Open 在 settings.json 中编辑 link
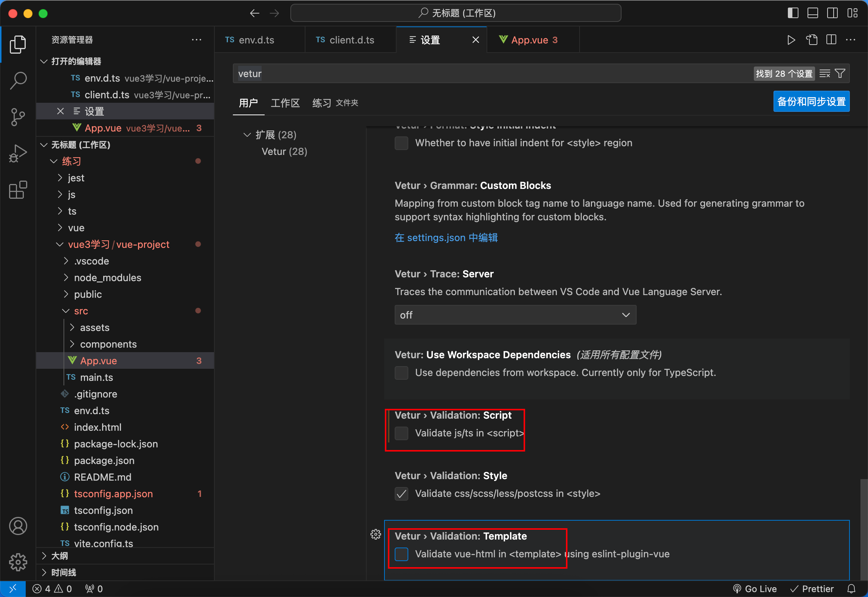The width and height of the screenshot is (868, 597). point(446,238)
